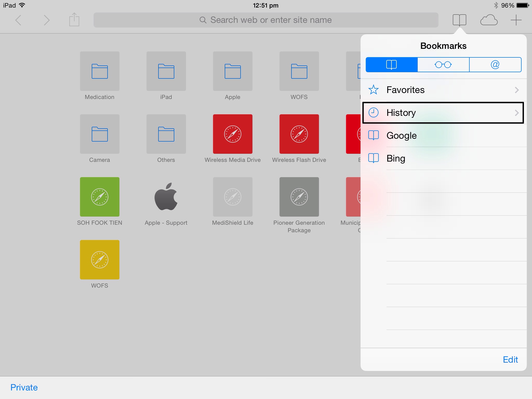
Task: Tap the Share icon in toolbar
Action: click(x=74, y=20)
